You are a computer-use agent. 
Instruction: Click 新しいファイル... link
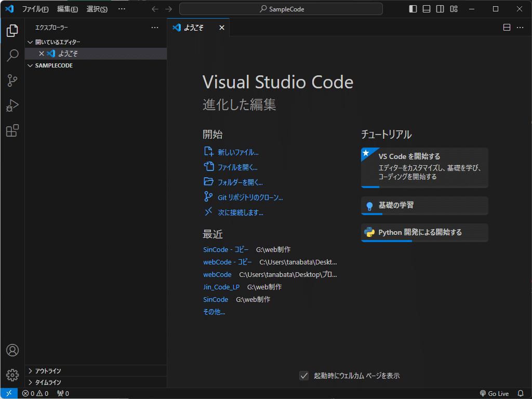pos(238,152)
